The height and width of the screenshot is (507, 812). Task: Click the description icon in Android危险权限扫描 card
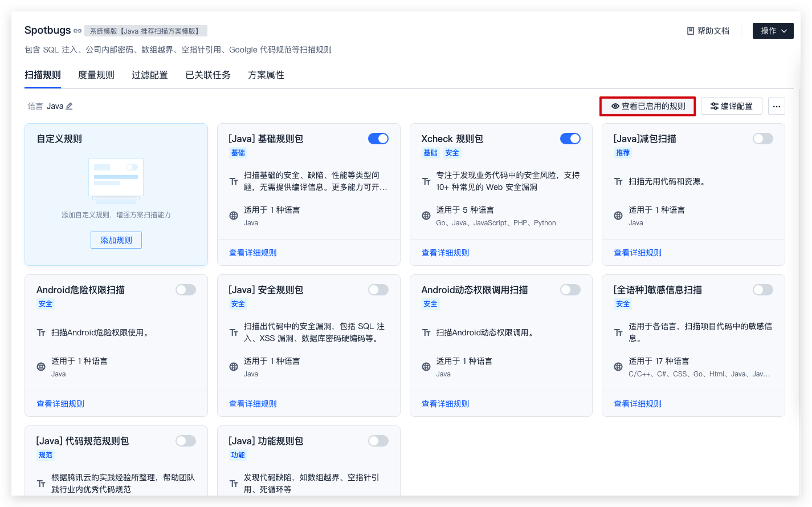[41, 332]
